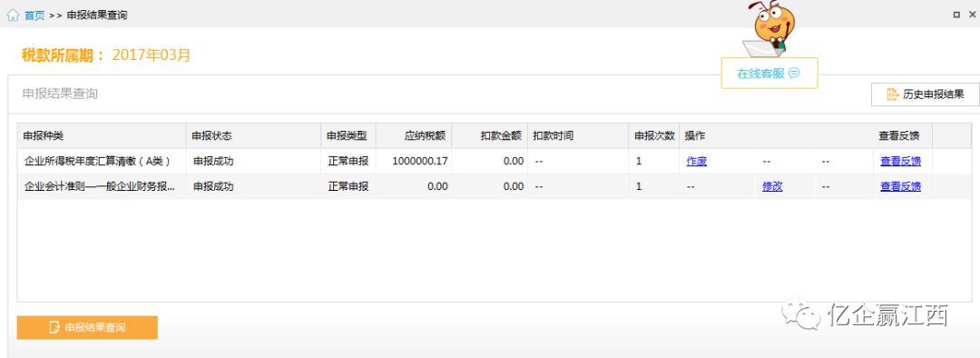Open 历史申报结果 history results
The image size is (980, 358).
click(925, 94)
